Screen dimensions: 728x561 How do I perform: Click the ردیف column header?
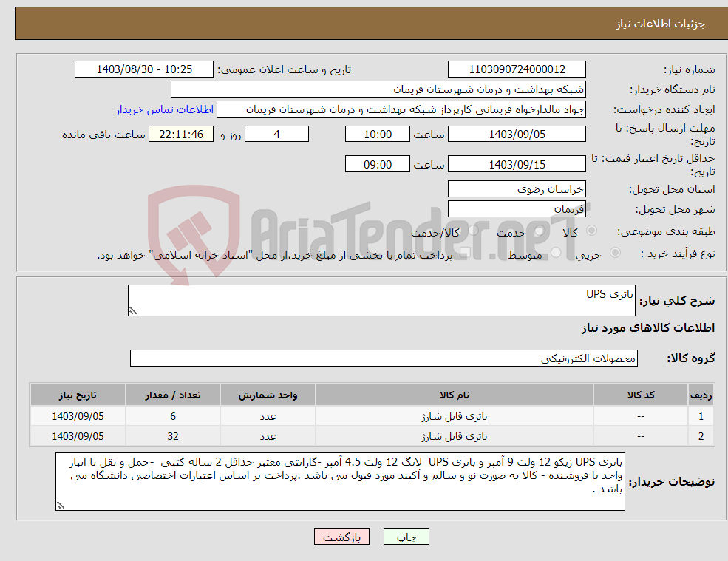[701, 395]
